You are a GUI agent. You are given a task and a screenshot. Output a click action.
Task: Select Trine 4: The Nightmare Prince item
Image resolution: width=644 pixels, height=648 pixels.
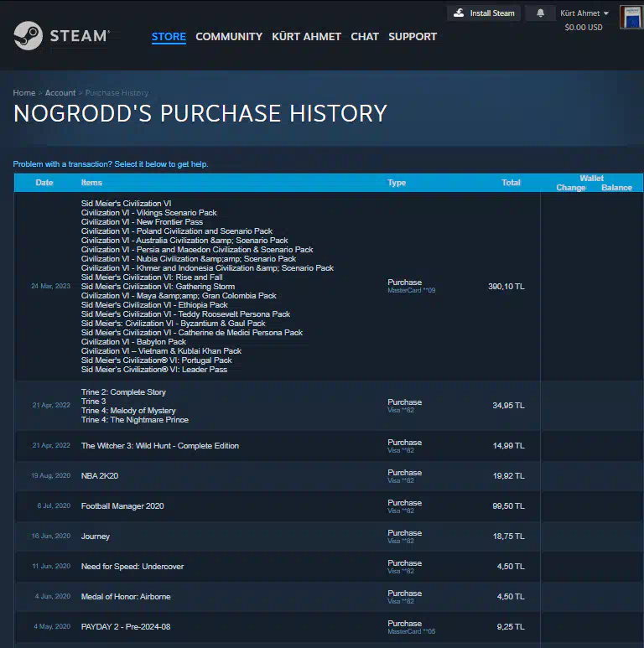135,419
